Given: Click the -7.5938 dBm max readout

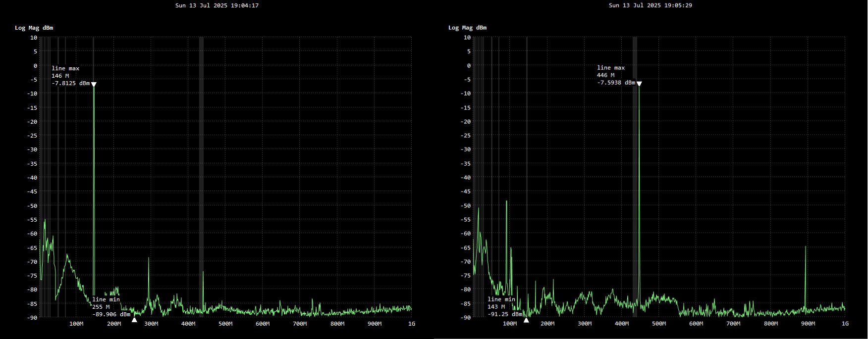Looking at the screenshot, I should [x=616, y=83].
